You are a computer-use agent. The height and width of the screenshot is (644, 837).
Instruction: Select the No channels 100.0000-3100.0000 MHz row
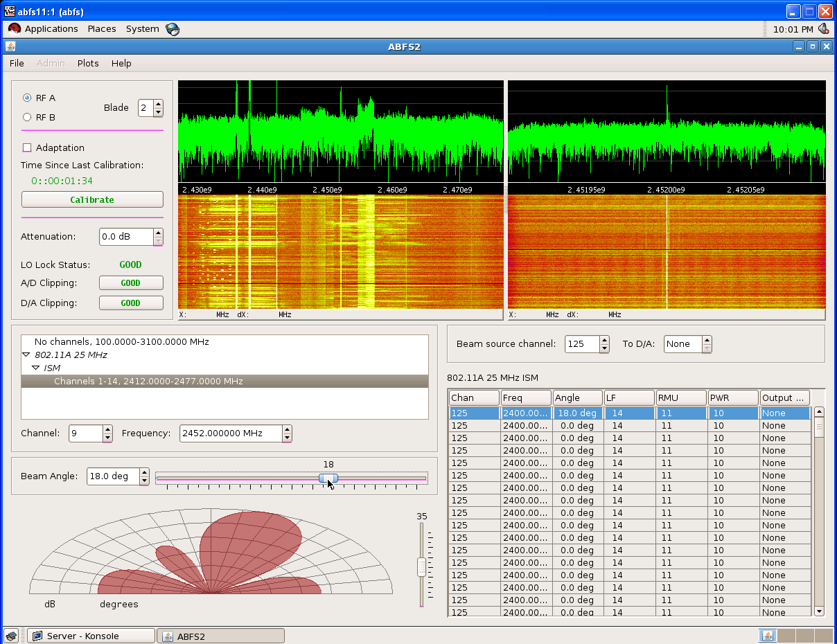coord(224,341)
